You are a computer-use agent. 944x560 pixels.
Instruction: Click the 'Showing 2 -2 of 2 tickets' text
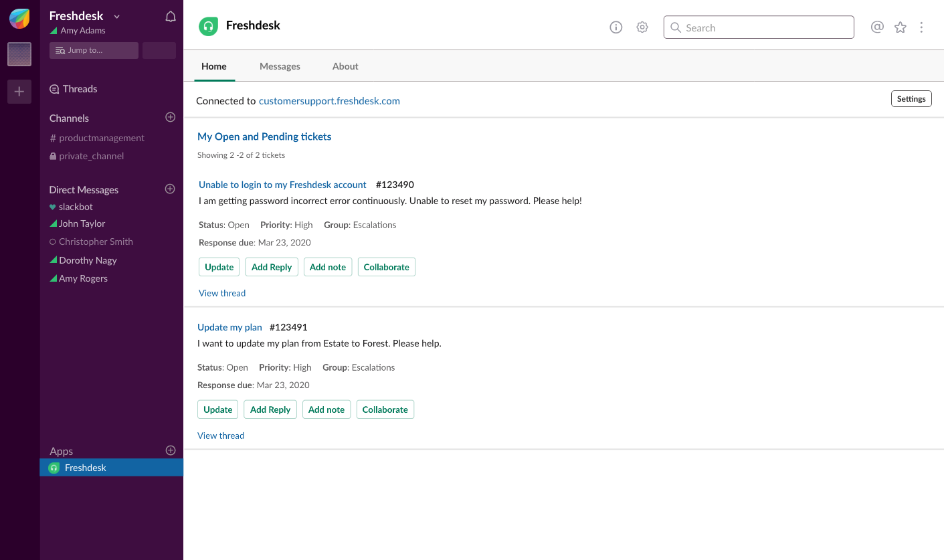(241, 155)
